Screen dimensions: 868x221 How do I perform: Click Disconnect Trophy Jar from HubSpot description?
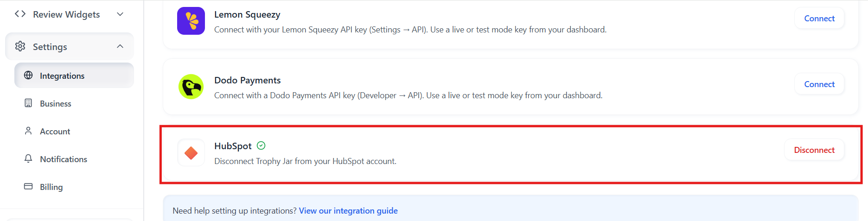[x=305, y=161]
